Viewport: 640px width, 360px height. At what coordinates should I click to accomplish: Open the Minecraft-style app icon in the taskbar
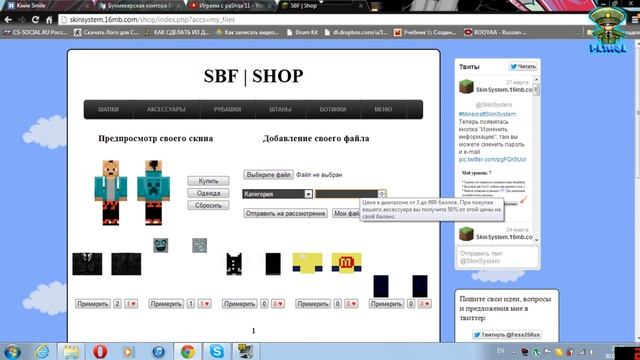[246, 351]
